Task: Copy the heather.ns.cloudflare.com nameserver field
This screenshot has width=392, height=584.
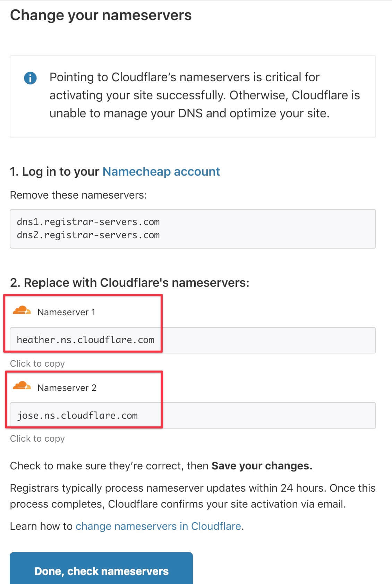Action: (193, 340)
